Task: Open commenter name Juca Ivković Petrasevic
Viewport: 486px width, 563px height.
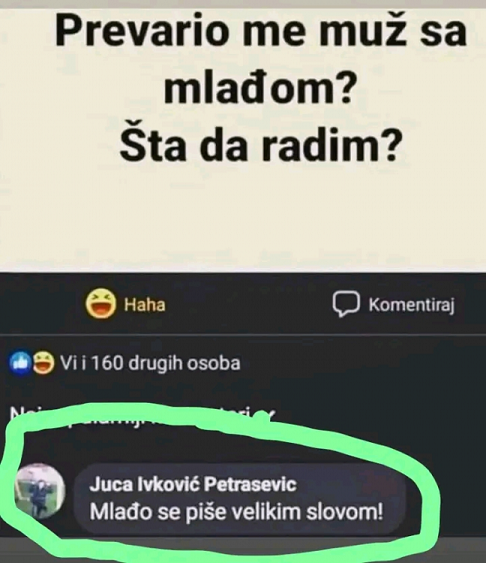Action: click(x=193, y=484)
